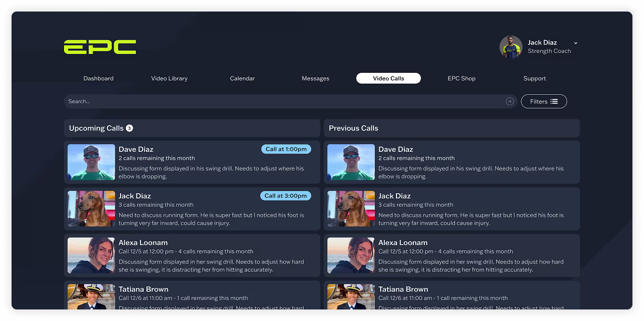Click the Call at 3:00pm badge for Jack Diaz
644x321 pixels.
(x=285, y=195)
